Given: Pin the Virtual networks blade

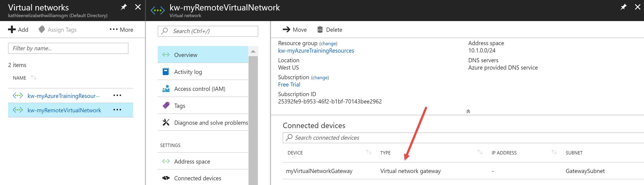Looking at the screenshot, I should [124, 7].
